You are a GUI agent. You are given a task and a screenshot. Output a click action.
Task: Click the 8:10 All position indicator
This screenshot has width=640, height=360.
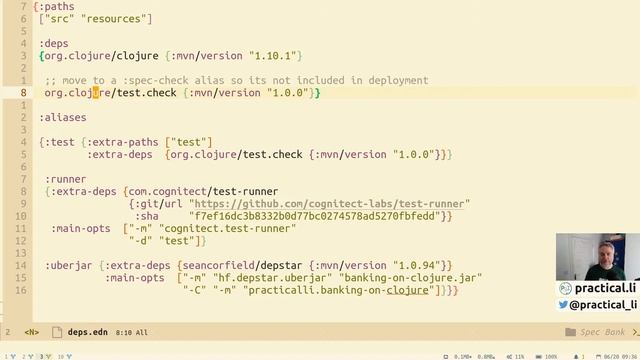click(x=131, y=333)
